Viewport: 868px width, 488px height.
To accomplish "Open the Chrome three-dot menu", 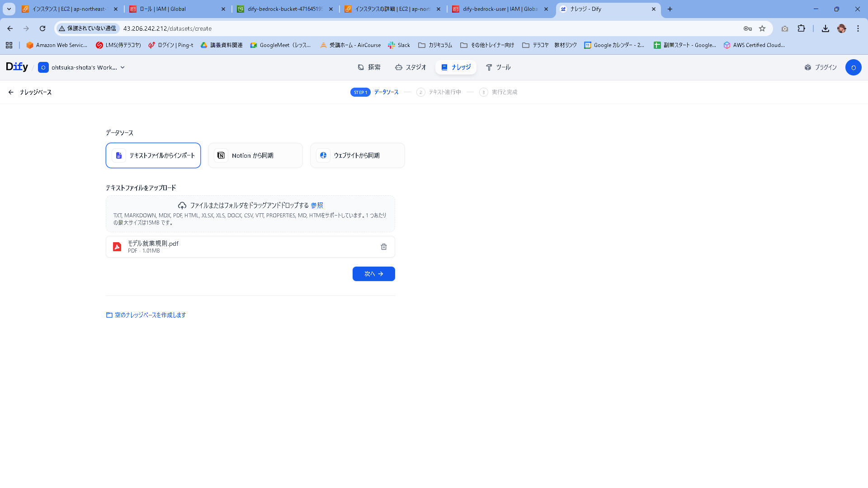I will [858, 28].
